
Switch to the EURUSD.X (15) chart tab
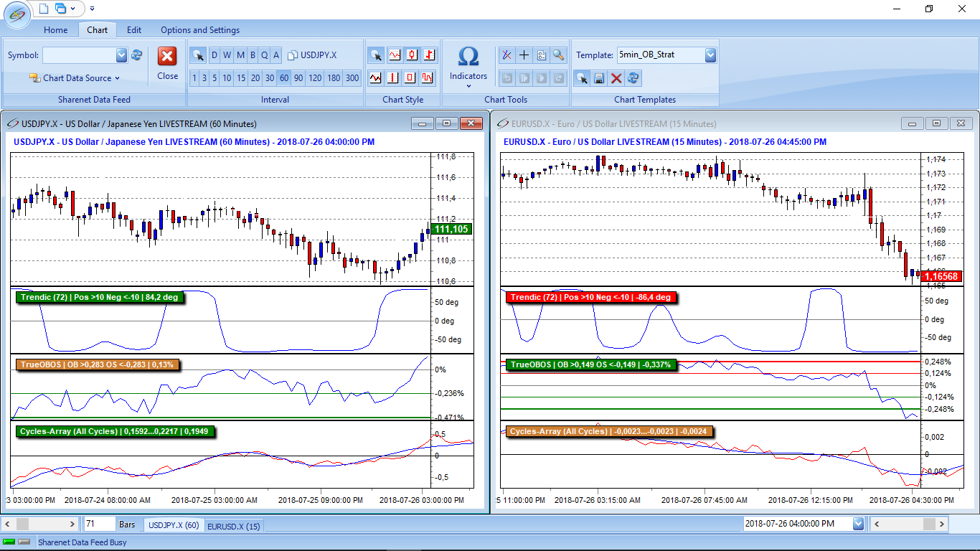click(x=234, y=526)
